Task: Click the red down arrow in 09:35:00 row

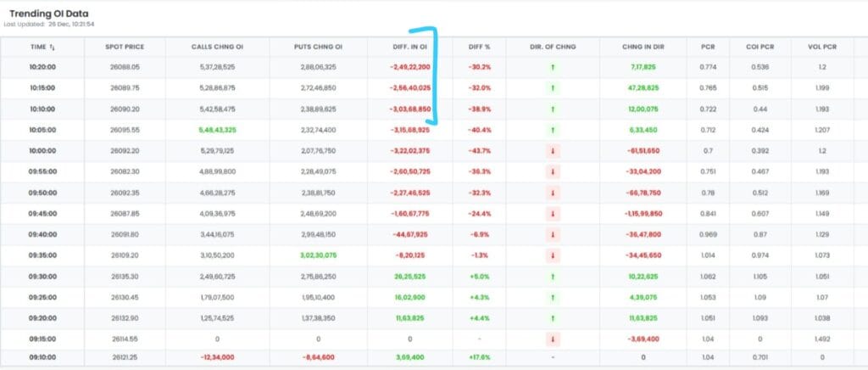Action: pyautogui.click(x=552, y=255)
